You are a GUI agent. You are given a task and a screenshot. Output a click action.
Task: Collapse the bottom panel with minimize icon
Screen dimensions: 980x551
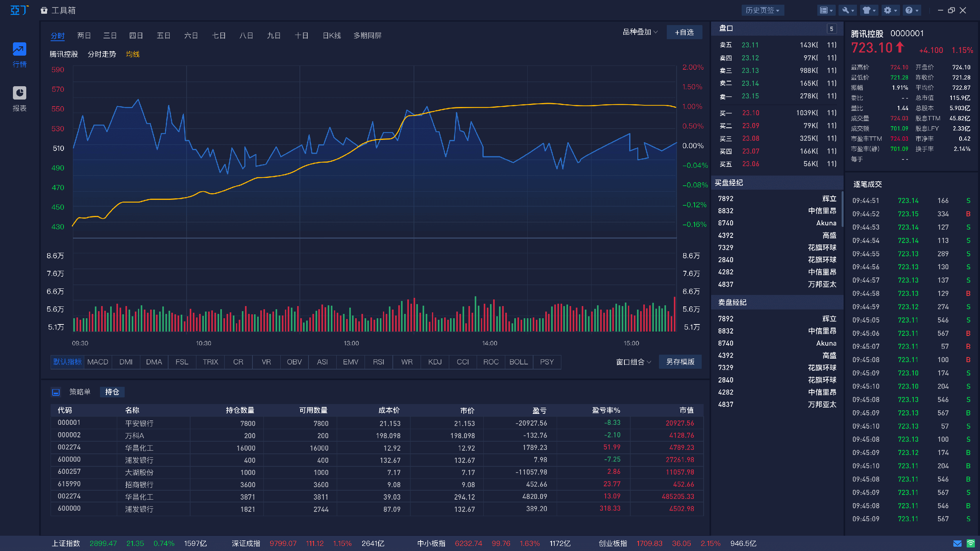(56, 392)
